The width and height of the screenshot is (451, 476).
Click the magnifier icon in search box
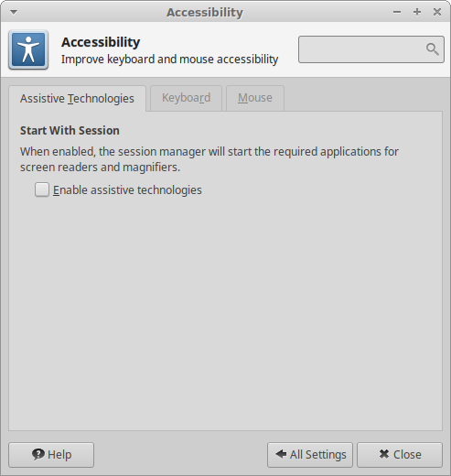pyautogui.click(x=433, y=49)
